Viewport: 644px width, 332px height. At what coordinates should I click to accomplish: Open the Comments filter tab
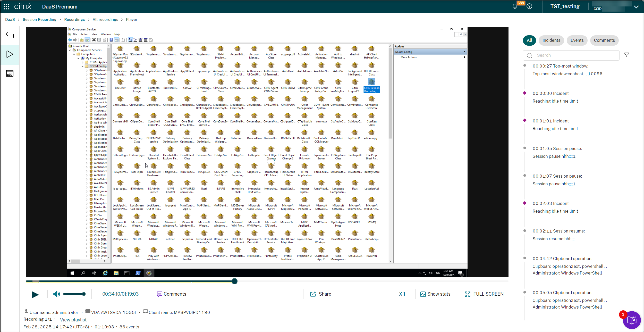(x=604, y=40)
